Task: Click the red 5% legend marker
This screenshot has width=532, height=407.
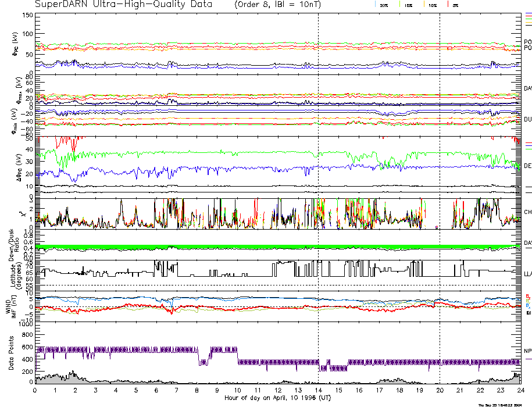Action: tap(447, 4)
